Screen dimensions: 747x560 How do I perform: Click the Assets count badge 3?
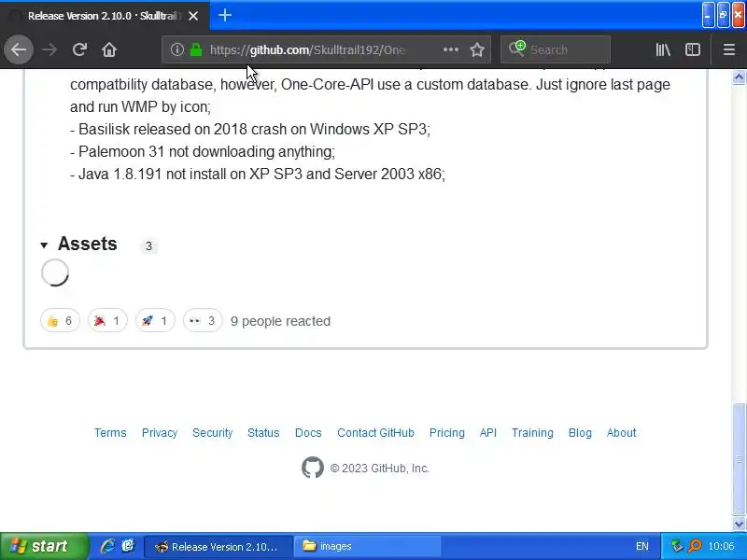pos(148,246)
